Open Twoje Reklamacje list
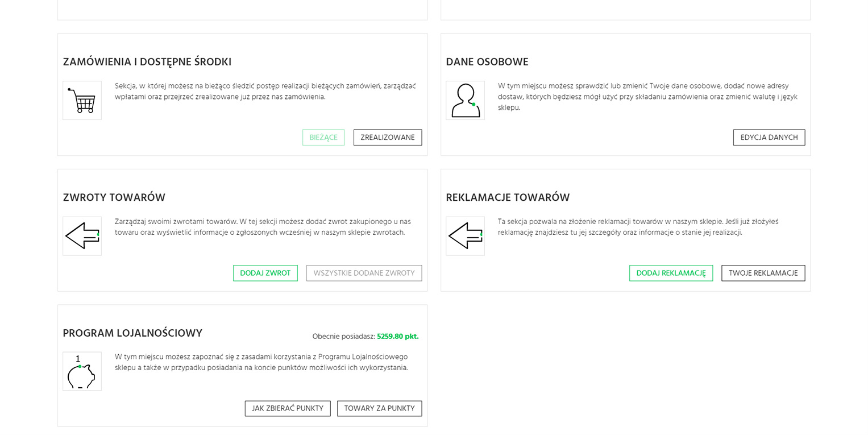This screenshot has height=435, width=868. coord(763,273)
